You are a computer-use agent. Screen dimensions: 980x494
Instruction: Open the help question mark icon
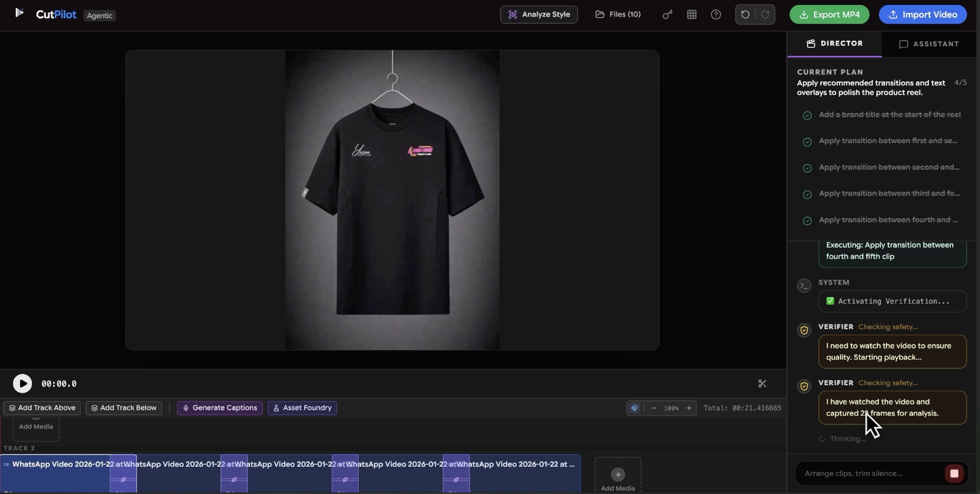point(716,15)
